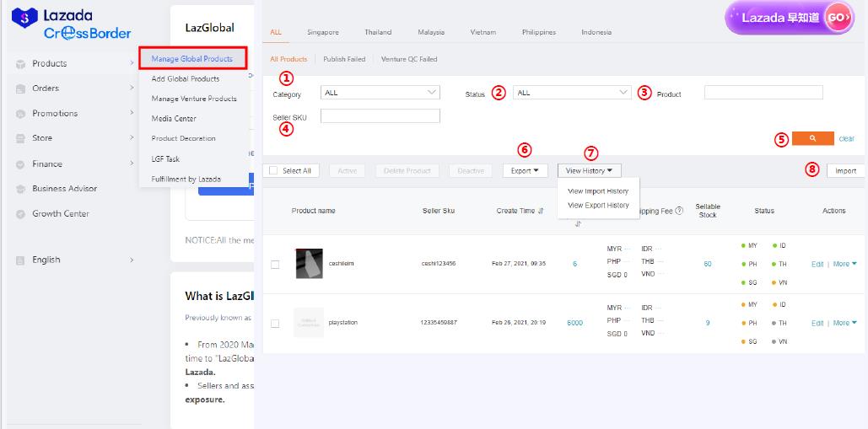Expand the Products sidebar chevron
868x429 pixels.
pyautogui.click(x=132, y=63)
